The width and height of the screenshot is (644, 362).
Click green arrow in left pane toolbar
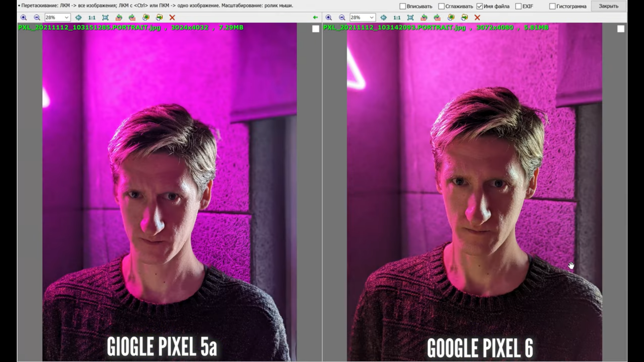(315, 17)
